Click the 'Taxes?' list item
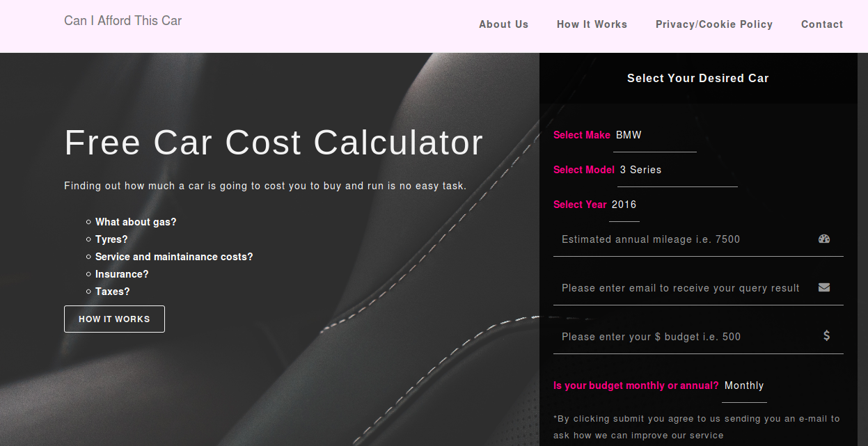Screen dimensions: 868x446 point(113,292)
